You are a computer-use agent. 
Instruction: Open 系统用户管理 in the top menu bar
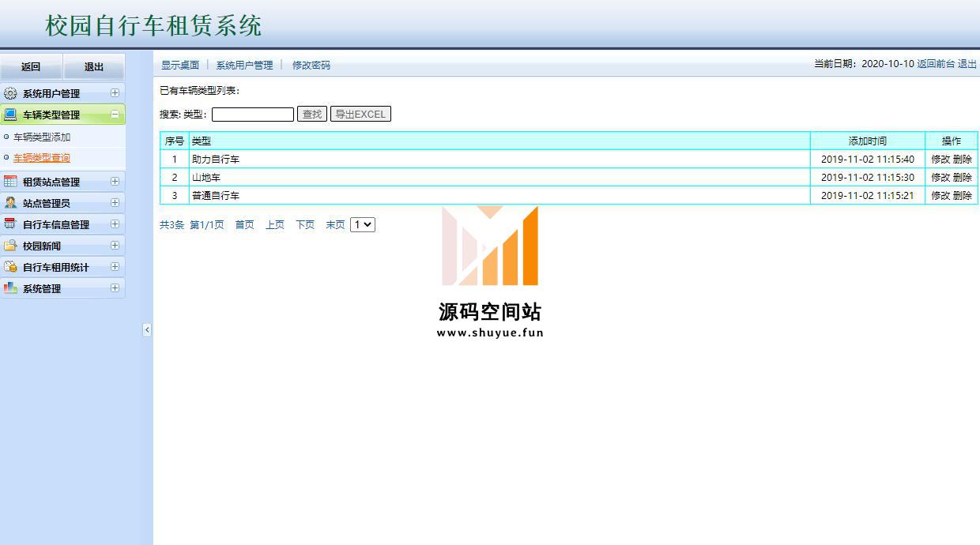click(x=244, y=65)
